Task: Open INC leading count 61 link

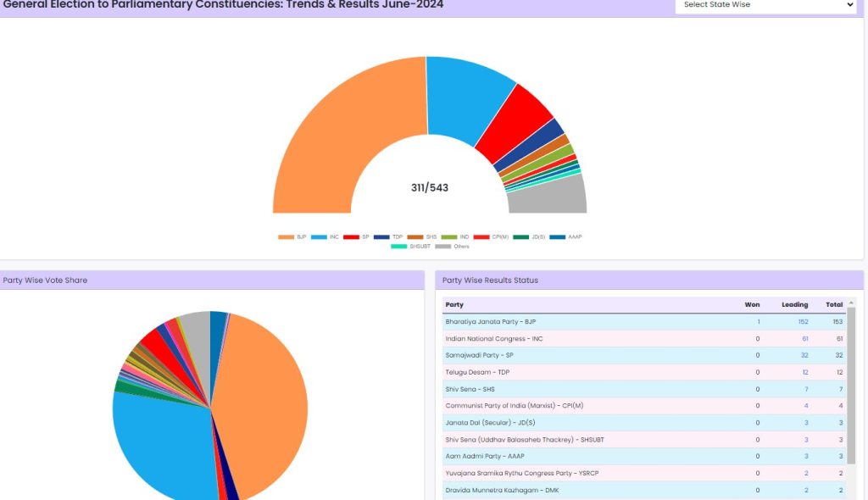Action: tap(804, 339)
